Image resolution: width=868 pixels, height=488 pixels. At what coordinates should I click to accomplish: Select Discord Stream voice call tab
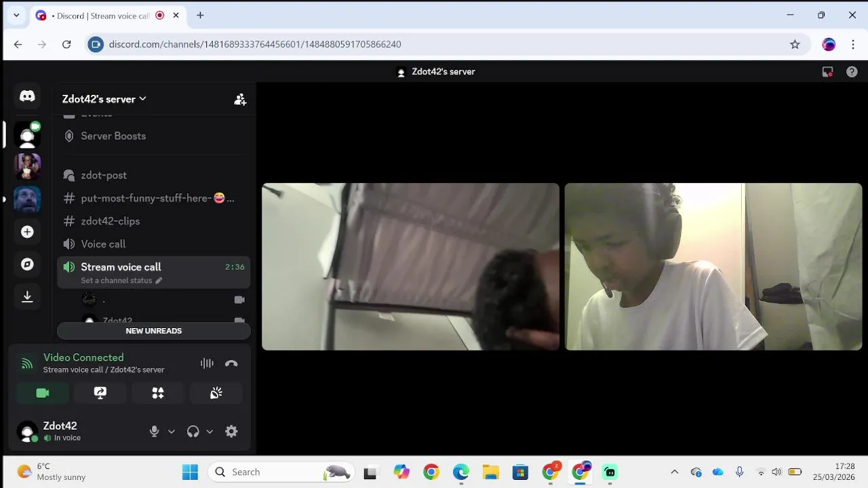[x=108, y=16]
